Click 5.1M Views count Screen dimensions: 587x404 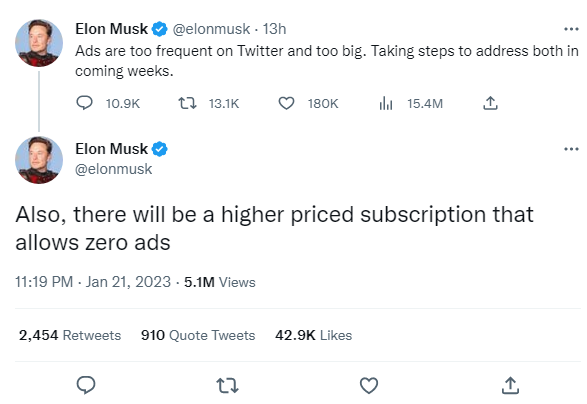coord(220,282)
